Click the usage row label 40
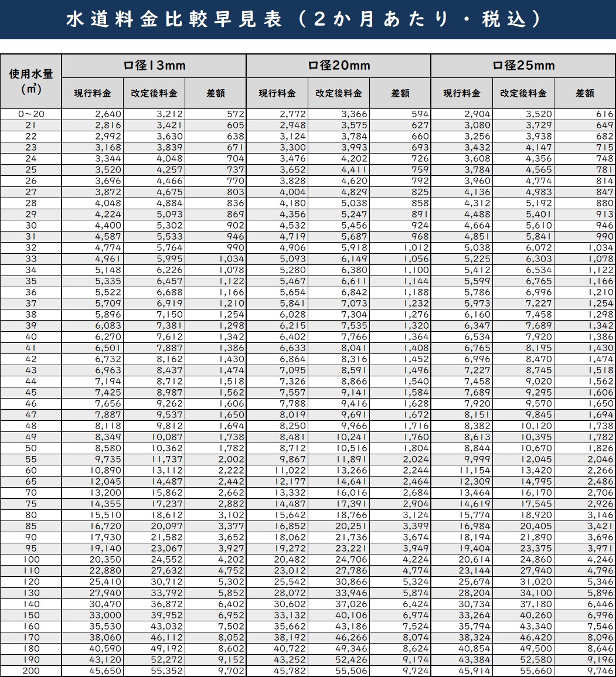 click(x=31, y=337)
